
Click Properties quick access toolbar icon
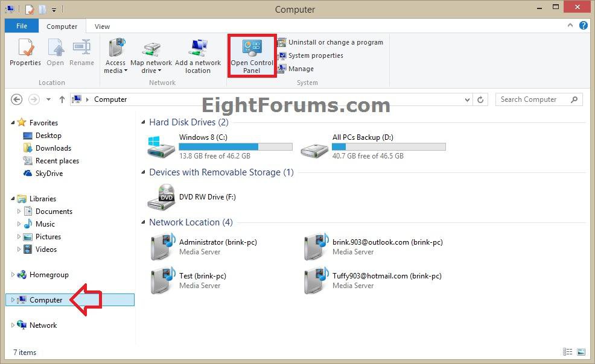29,9
